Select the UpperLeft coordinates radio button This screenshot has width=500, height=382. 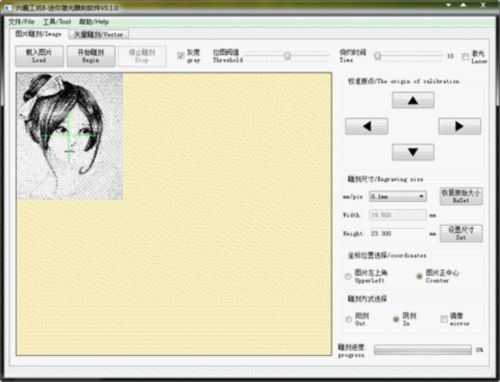click(x=348, y=276)
